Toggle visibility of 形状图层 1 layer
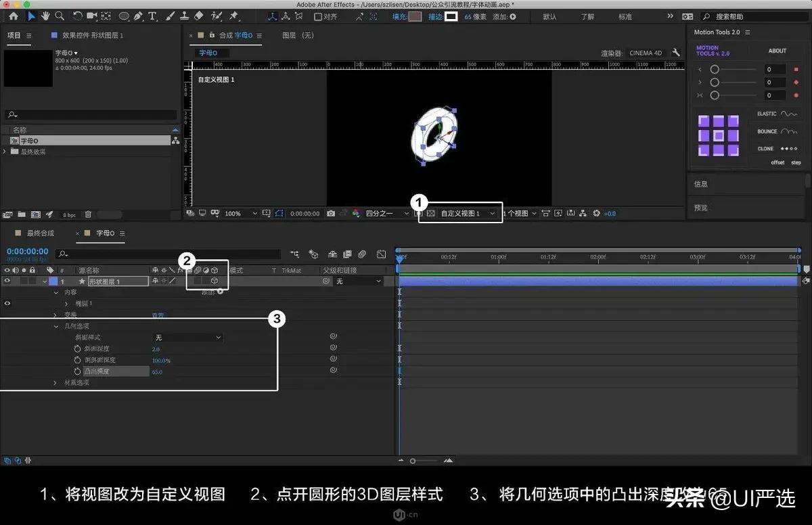This screenshot has height=525, width=812. click(6, 280)
